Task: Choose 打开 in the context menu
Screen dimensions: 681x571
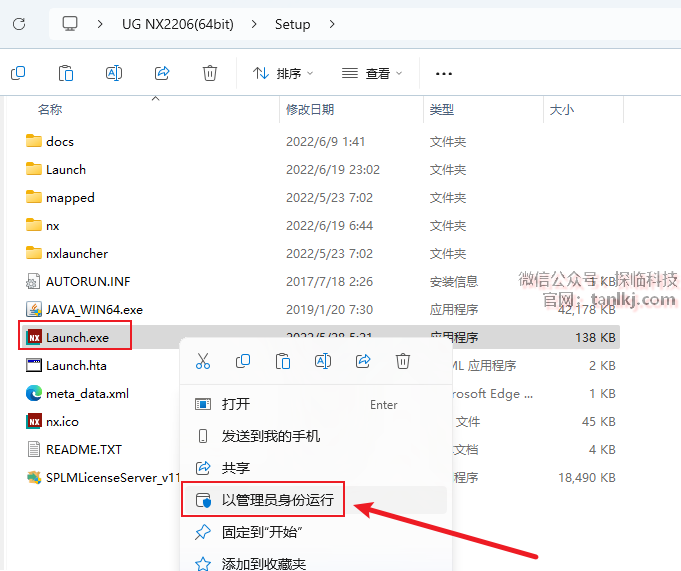Action: pos(236,404)
